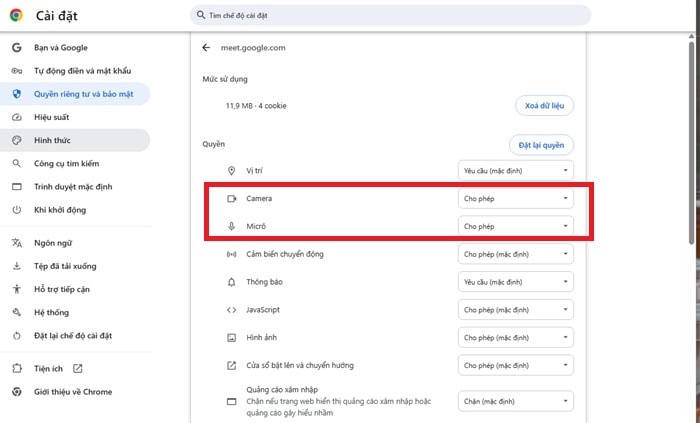Image resolution: width=700 pixels, height=423 pixels.
Task: Click the Đặt lại quyền button
Action: coord(541,145)
